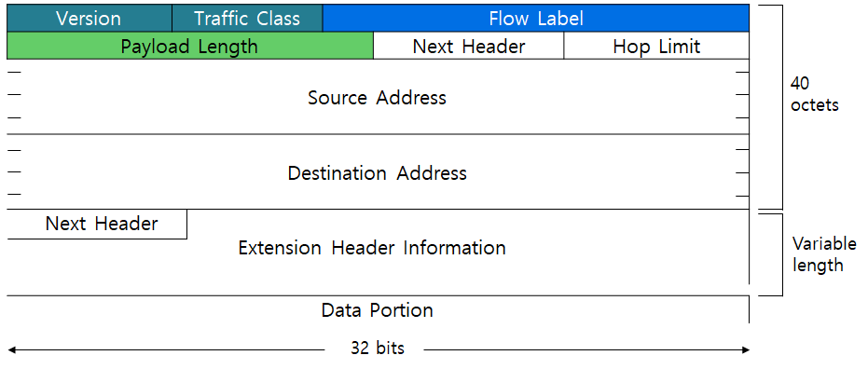Select the green Payload Length field

(x=190, y=46)
